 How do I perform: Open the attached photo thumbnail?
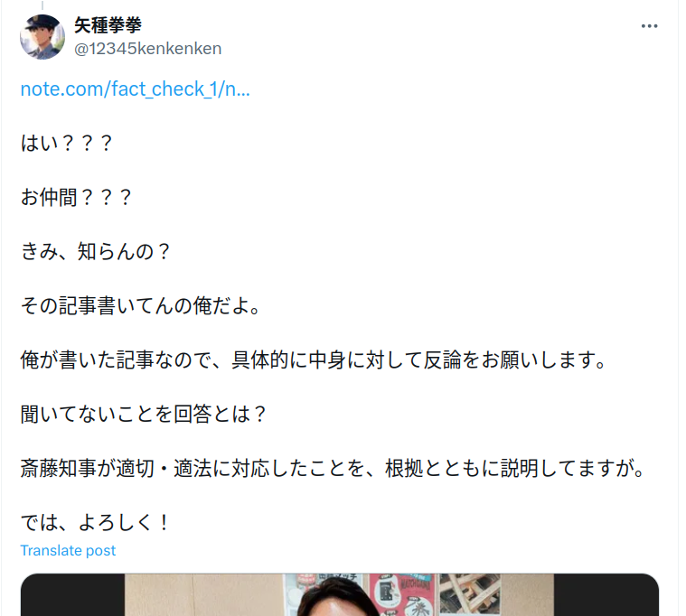click(x=340, y=594)
